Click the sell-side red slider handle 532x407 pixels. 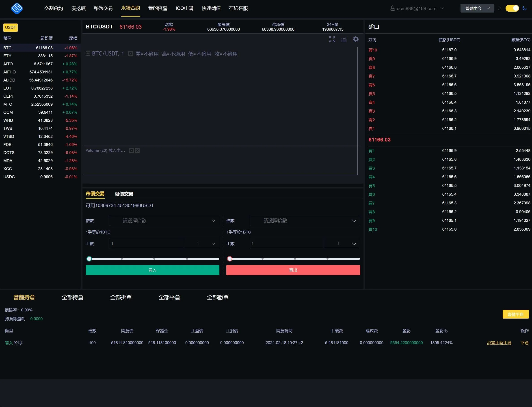(229, 259)
